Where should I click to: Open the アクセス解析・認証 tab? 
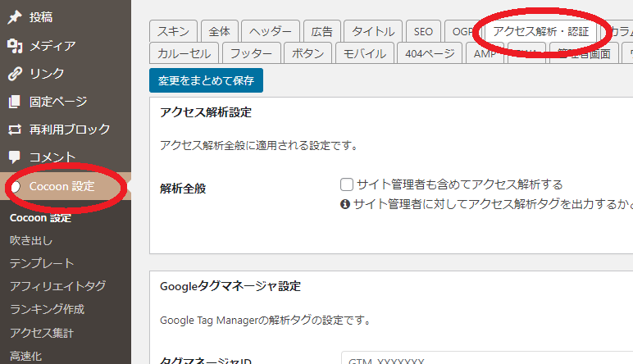point(541,31)
